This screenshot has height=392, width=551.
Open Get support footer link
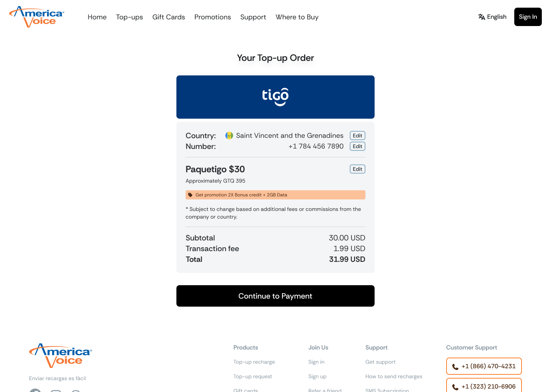pyautogui.click(x=380, y=362)
